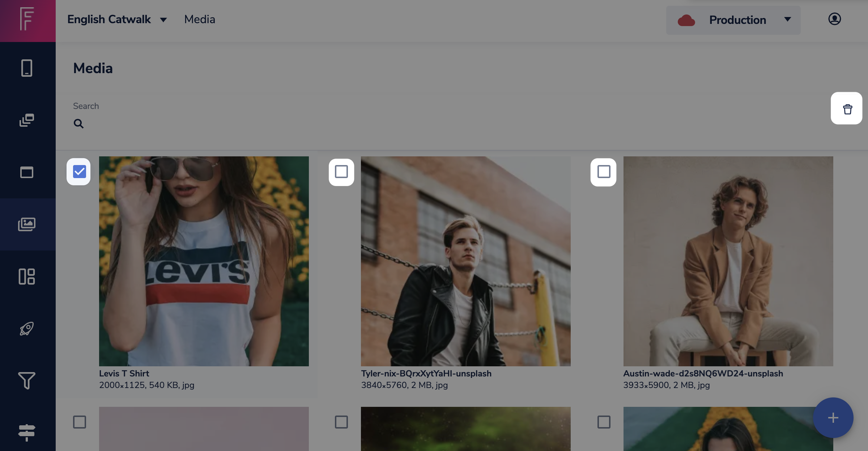Click the mobile phone sidebar icon
Viewport: 868px width, 451px height.
tap(27, 68)
